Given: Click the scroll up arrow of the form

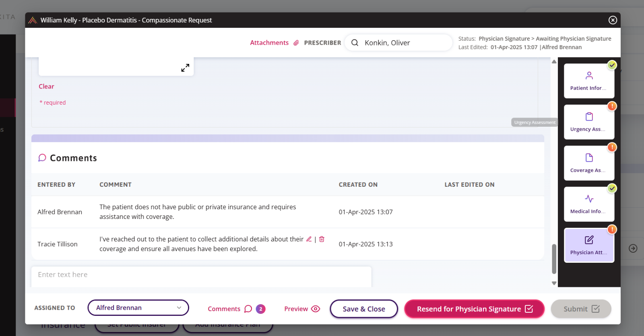Looking at the screenshot, I should tap(554, 62).
